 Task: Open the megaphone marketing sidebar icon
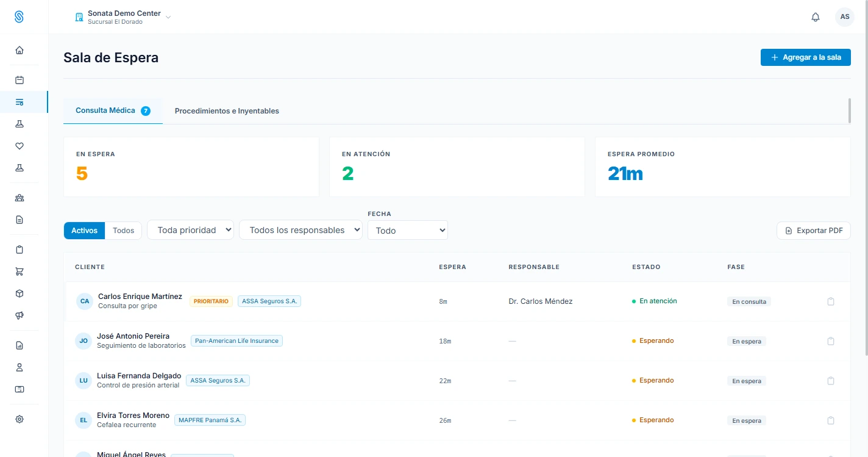coord(20,315)
